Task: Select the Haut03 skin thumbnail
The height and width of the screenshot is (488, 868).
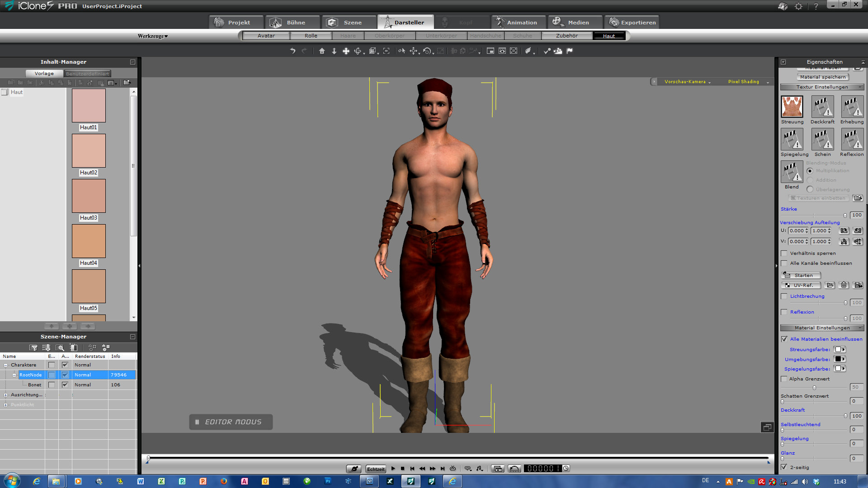Action: (89, 196)
